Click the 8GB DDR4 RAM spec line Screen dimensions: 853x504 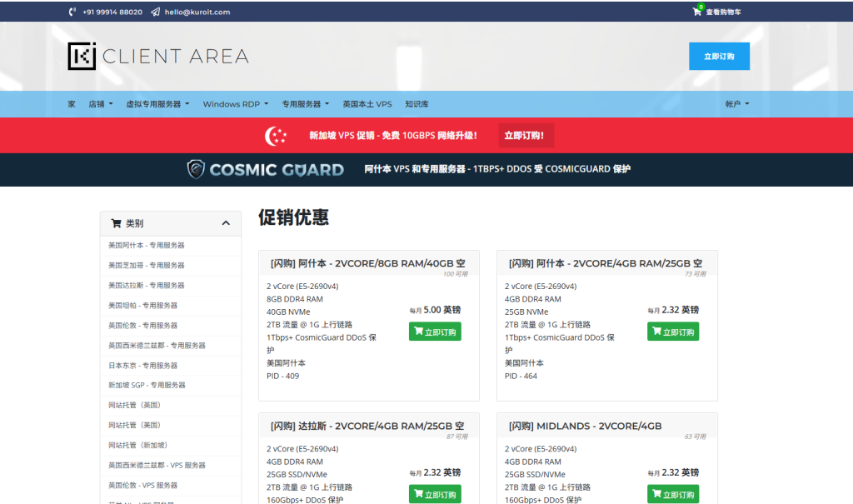[x=295, y=299]
